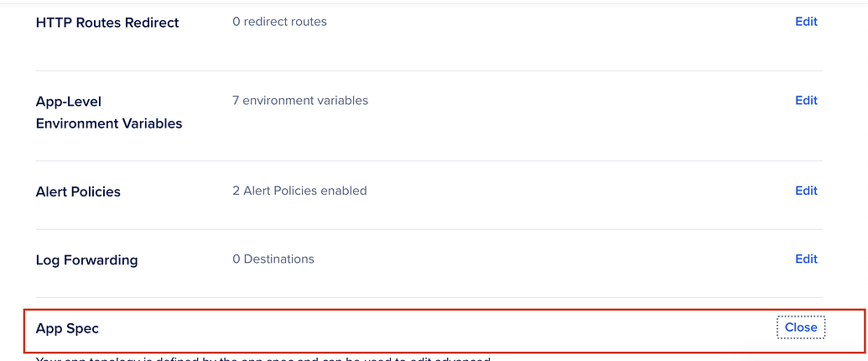Click the '0 redirect routes' text
Screen dimensions: 868x361
[279, 22]
